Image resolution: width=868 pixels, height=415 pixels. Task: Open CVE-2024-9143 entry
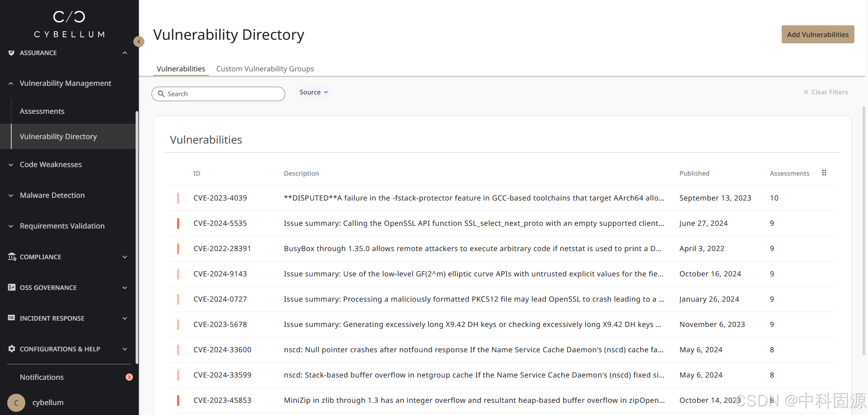pyautogui.click(x=220, y=274)
